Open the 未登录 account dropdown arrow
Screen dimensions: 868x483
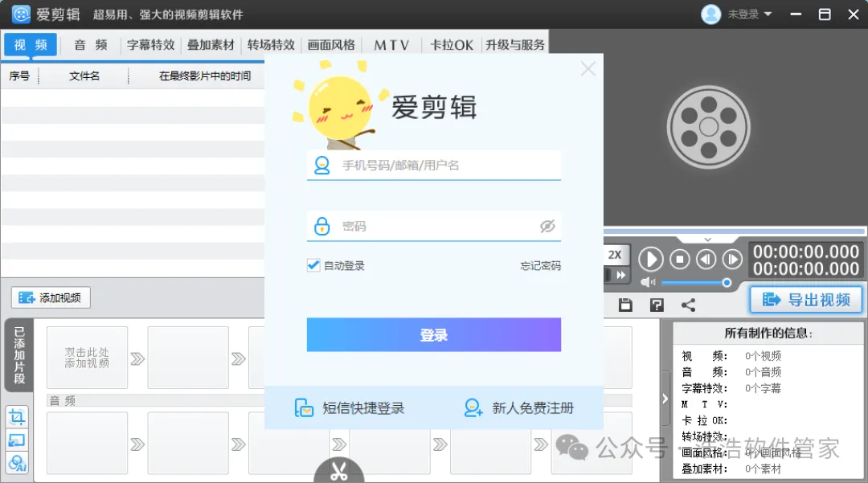[x=768, y=14]
